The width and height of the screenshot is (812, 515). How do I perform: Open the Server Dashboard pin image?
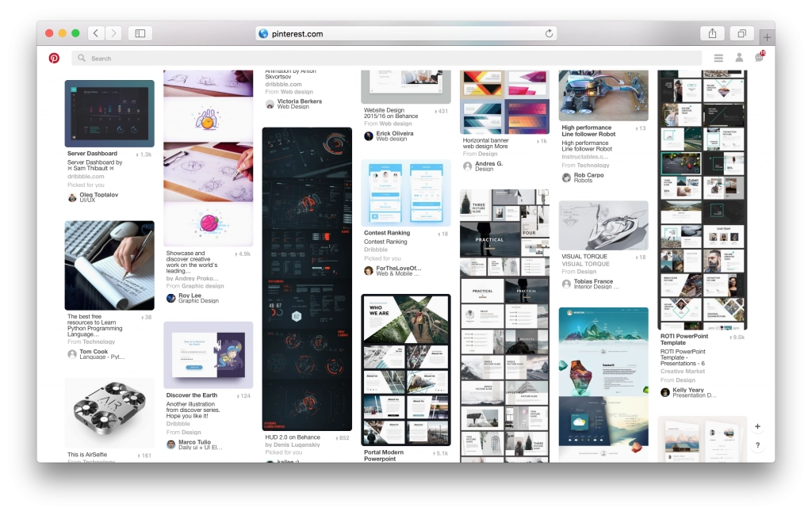point(109,113)
